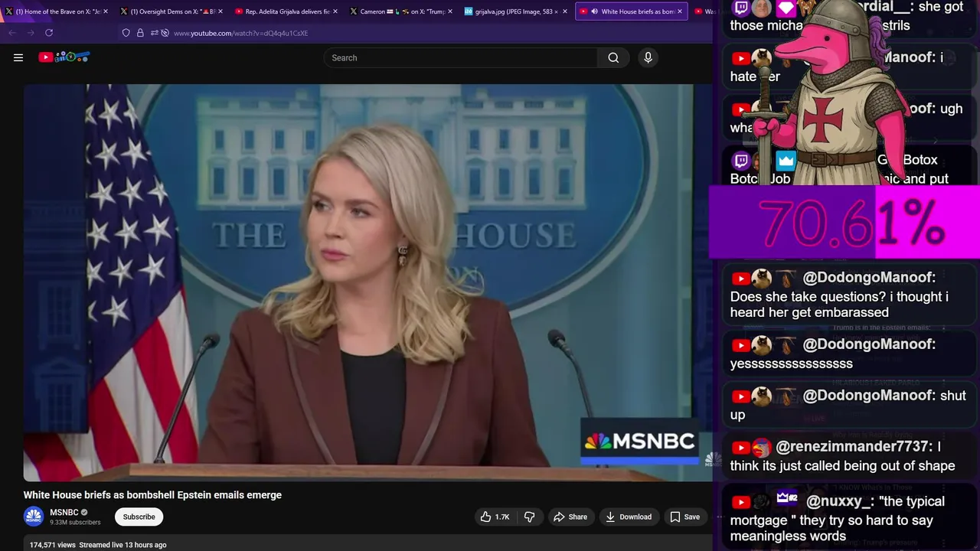Image resolution: width=980 pixels, height=551 pixels.
Task: Open the tracking protection shield icon
Action: (126, 33)
